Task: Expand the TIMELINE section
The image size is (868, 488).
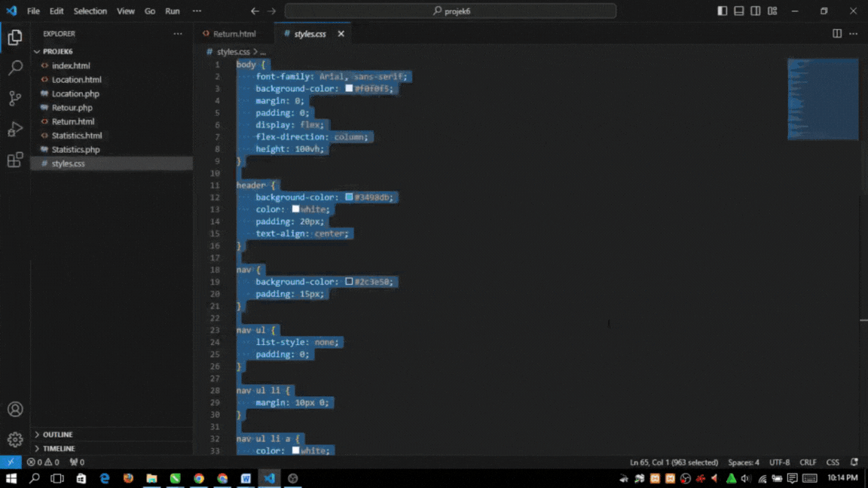Action: tap(57, 448)
